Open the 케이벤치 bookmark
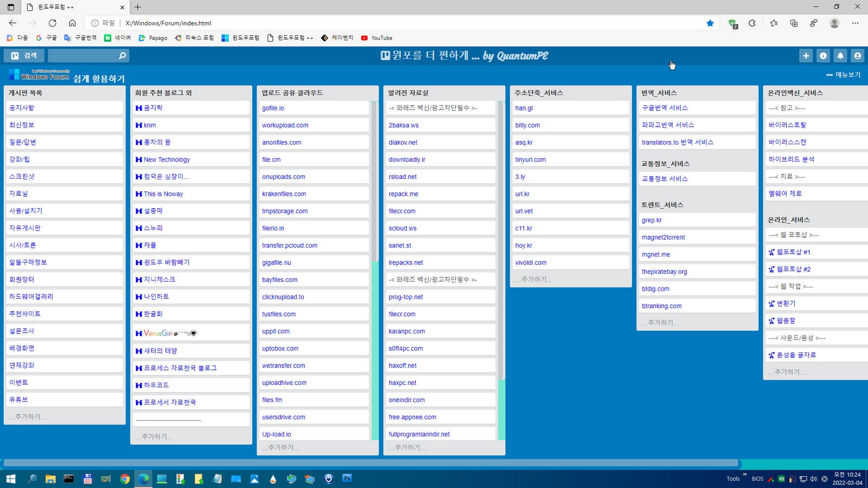This screenshot has width=868, height=488. pos(337,38)
